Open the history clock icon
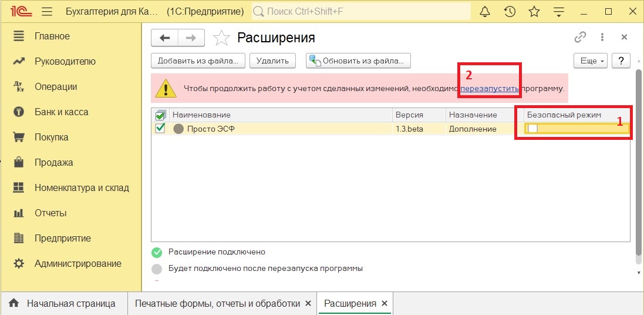 click(510, 12)
